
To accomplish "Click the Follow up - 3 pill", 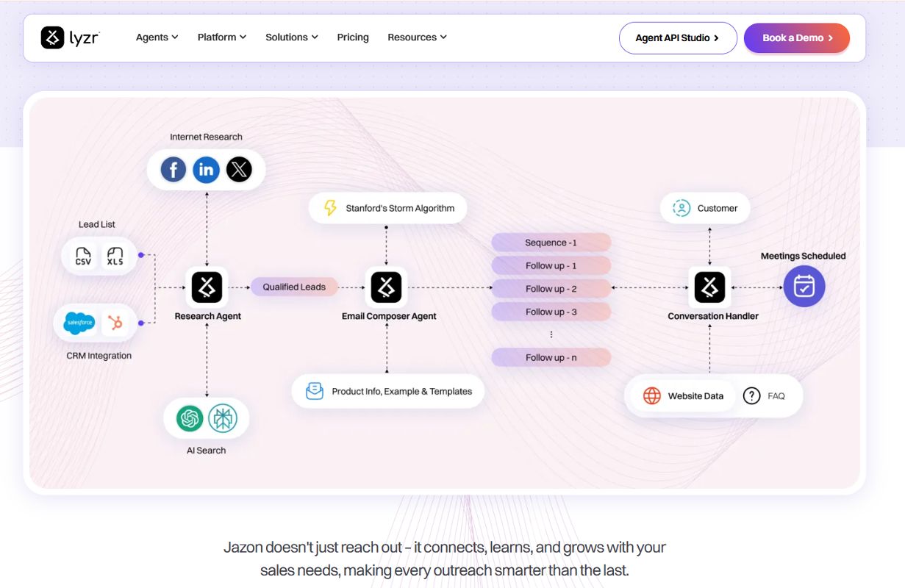I will [551, 312].
